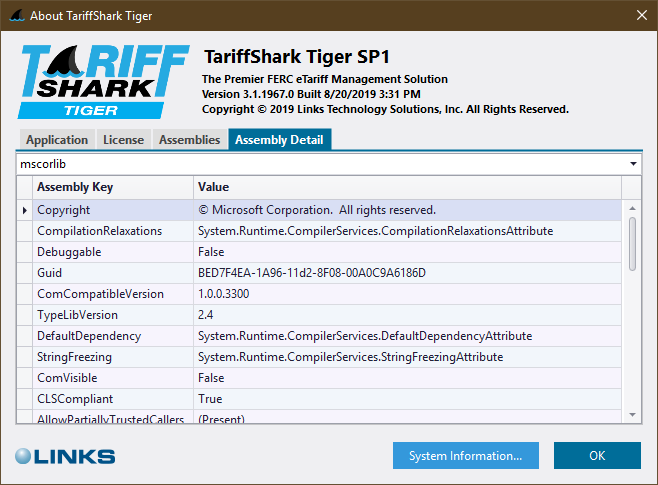Switch to the Application tab

coord(57,140)
